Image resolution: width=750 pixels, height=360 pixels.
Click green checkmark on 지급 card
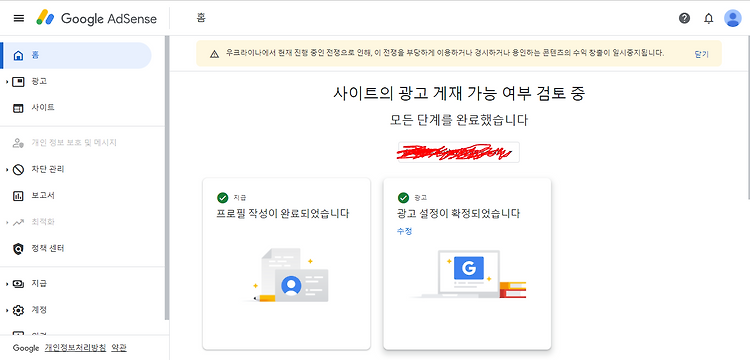tap(222, 198)
